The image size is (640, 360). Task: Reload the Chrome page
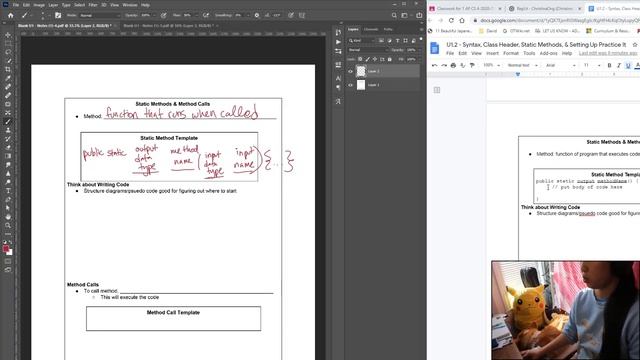pos(451,20)
